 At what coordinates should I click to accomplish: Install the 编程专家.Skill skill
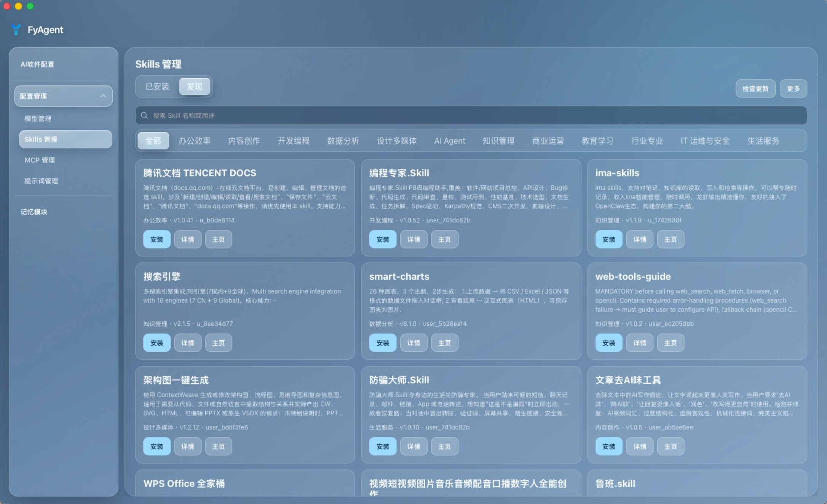[383, 239]
